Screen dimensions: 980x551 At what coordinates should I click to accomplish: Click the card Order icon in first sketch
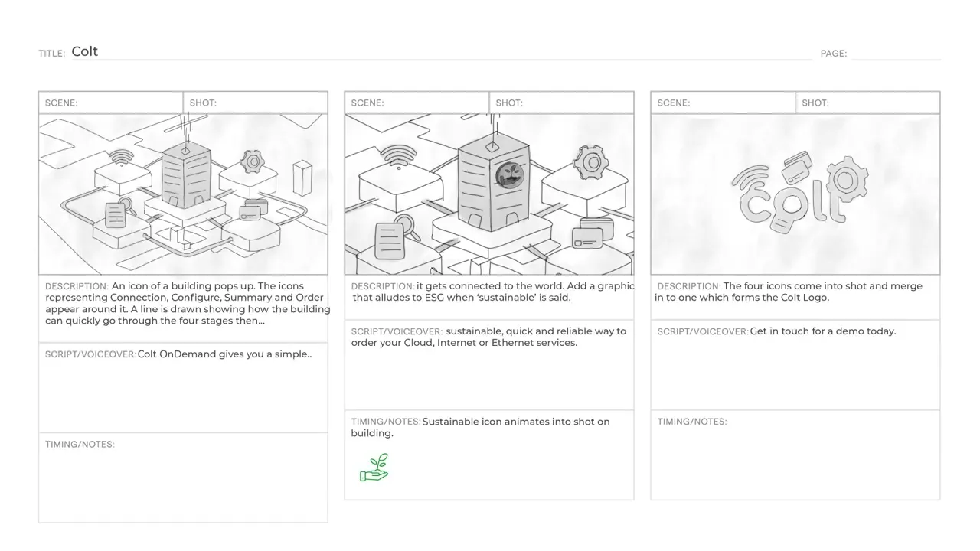(x=253, y=210)
